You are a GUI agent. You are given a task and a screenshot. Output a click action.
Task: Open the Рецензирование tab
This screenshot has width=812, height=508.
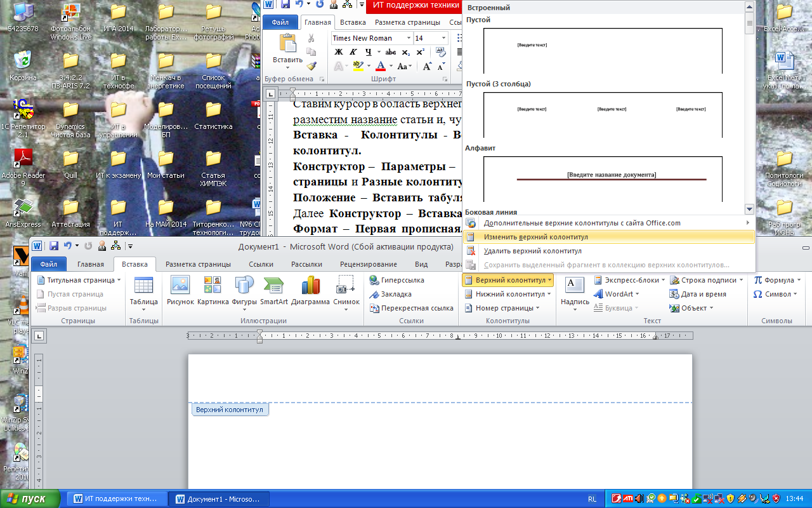(x=369, y=264)
